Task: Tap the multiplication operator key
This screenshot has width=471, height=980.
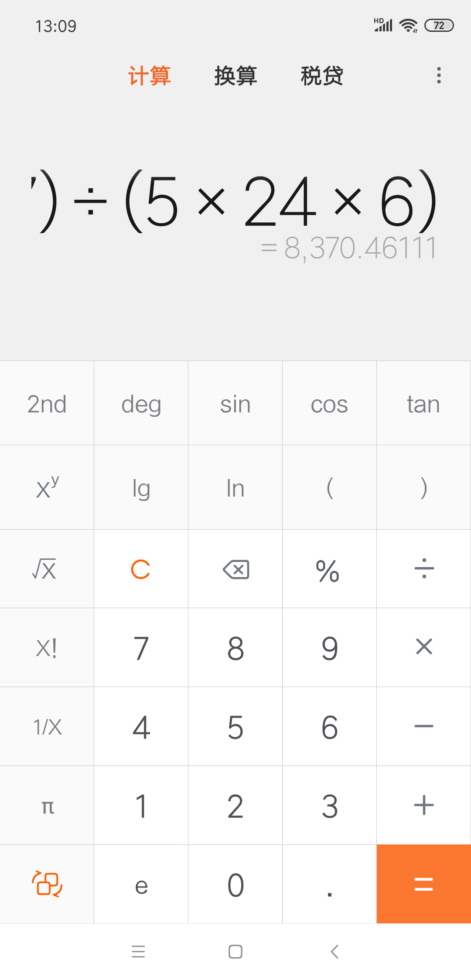Action: (424, 647)
